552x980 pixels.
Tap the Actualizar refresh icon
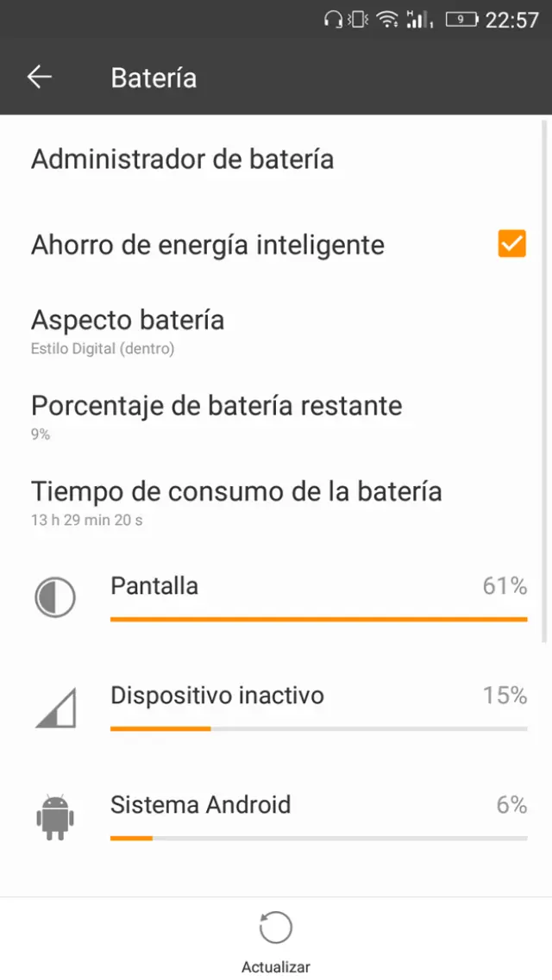(275, 928)
